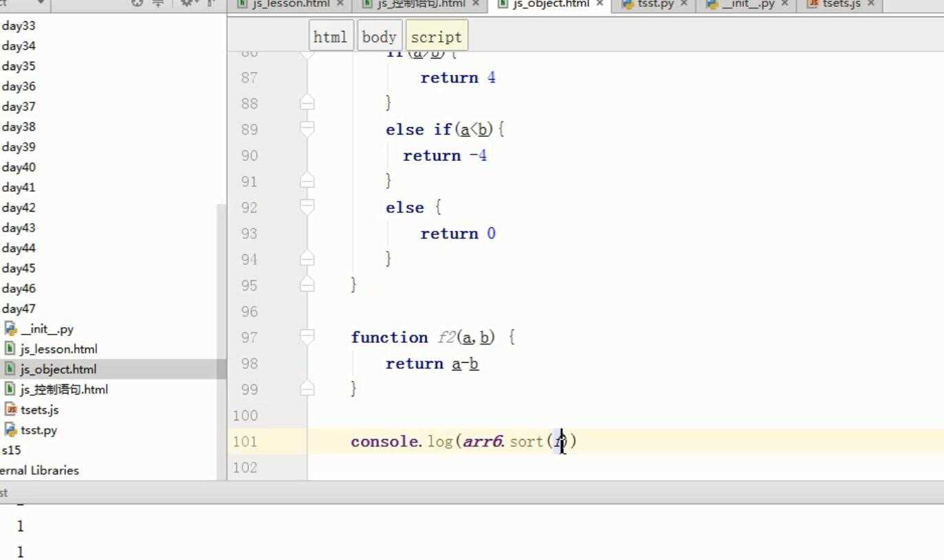Open js_lesson.html from the project tree
The height and width of the screenshot is (560, 944).
click(59, 349)
